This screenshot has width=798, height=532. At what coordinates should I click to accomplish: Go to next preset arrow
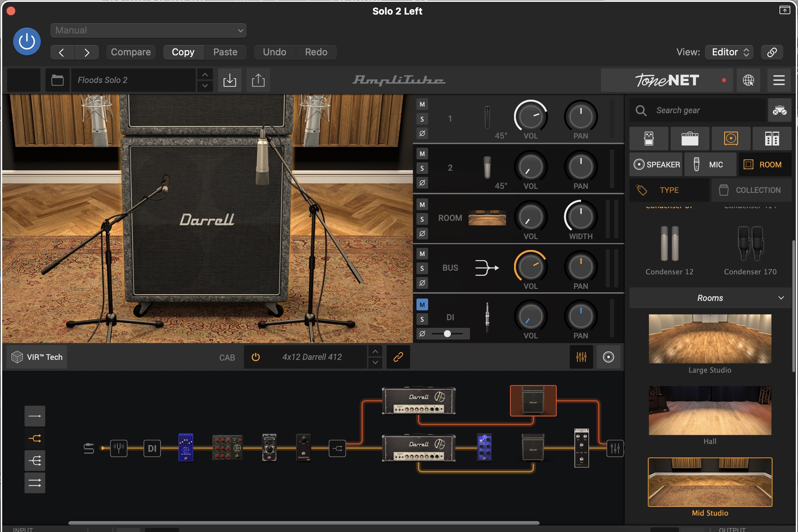tap(87, 52)
